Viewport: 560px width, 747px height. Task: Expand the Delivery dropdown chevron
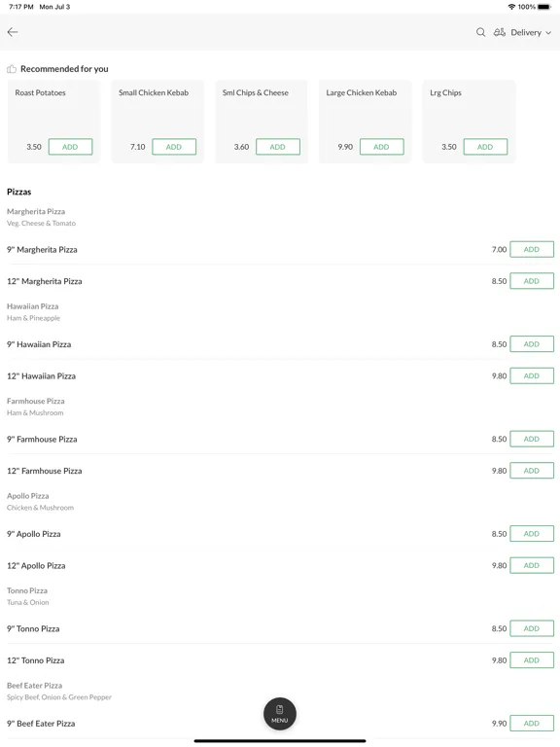coord(548,33)
